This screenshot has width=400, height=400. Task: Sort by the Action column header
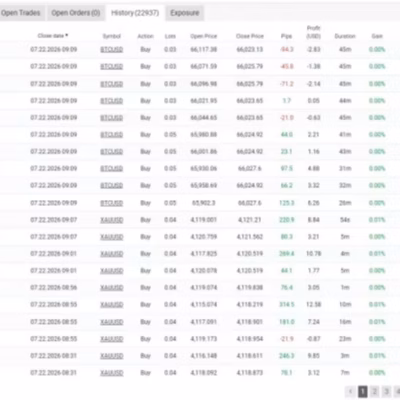pyautogui.click(x=145, y=36)
